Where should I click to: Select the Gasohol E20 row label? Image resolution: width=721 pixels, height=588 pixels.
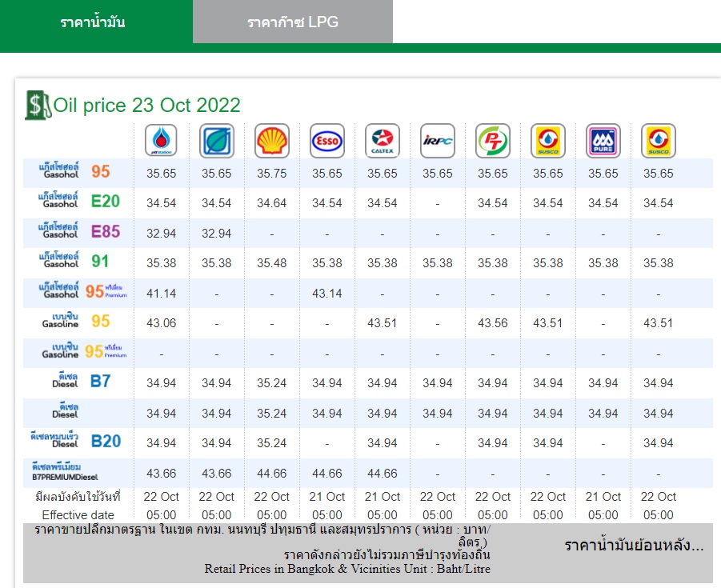[x=79, y=201]
